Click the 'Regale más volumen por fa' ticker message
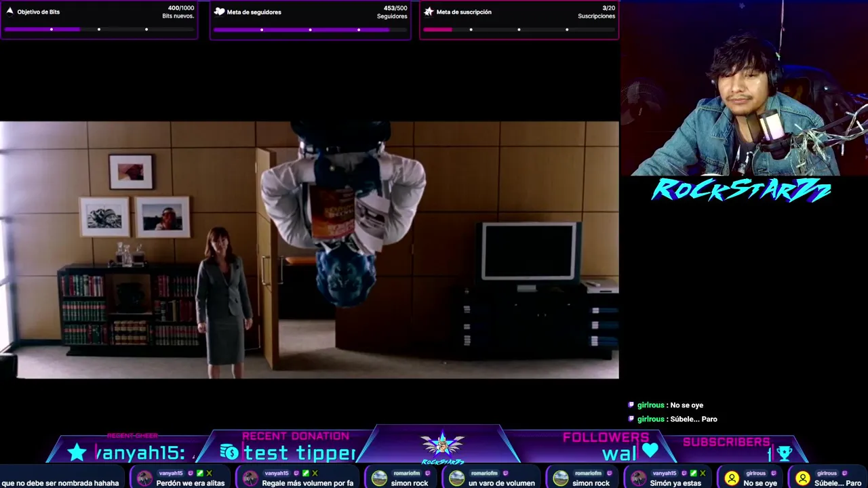The height and width of the screenshot is (488, 868). pyautogui.click(x=308, y=483)
